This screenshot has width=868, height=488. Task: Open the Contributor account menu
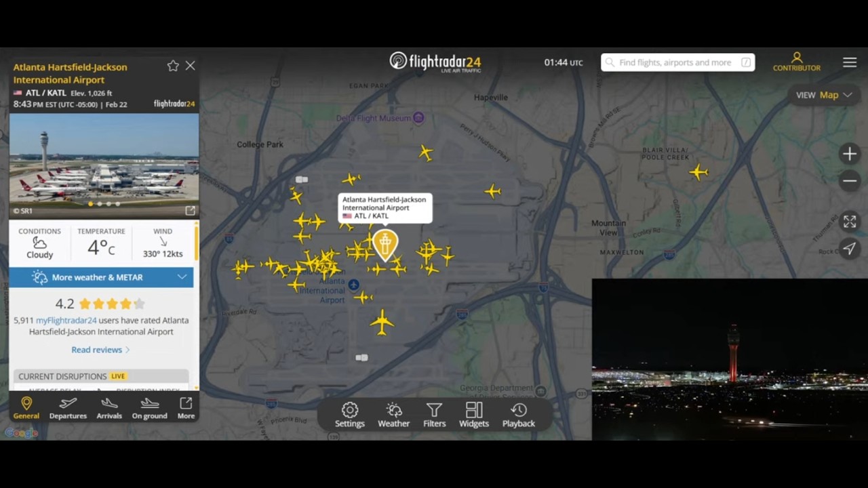coord(797,62)
